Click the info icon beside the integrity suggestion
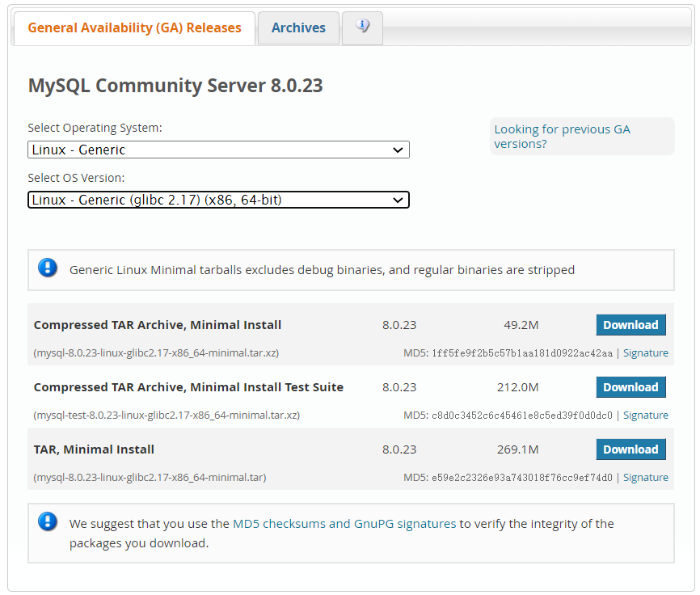The height and width of the screenshot is (595, 700). 48,521
